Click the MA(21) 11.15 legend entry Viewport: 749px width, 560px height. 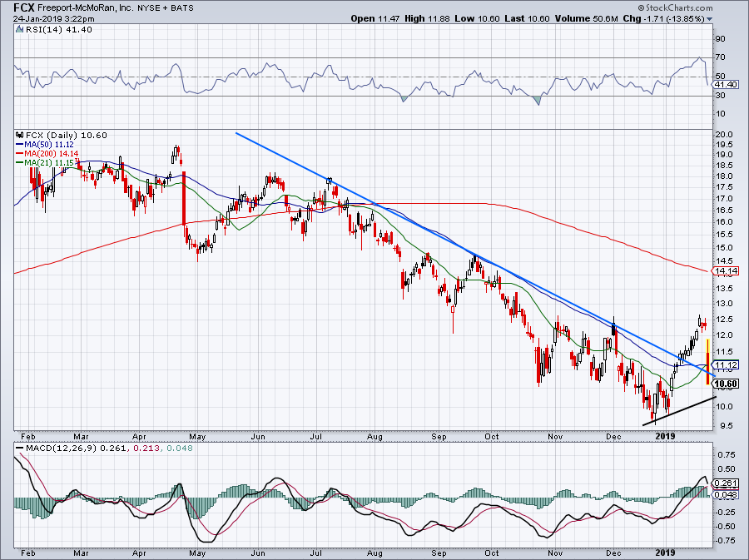point(44,163)
